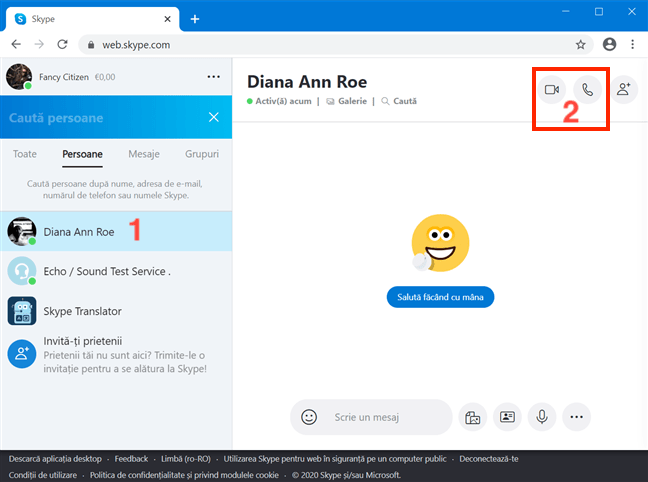Open Chrome's three-dot menu
Viewport: 648px width, 482px height.
point(632,44)
